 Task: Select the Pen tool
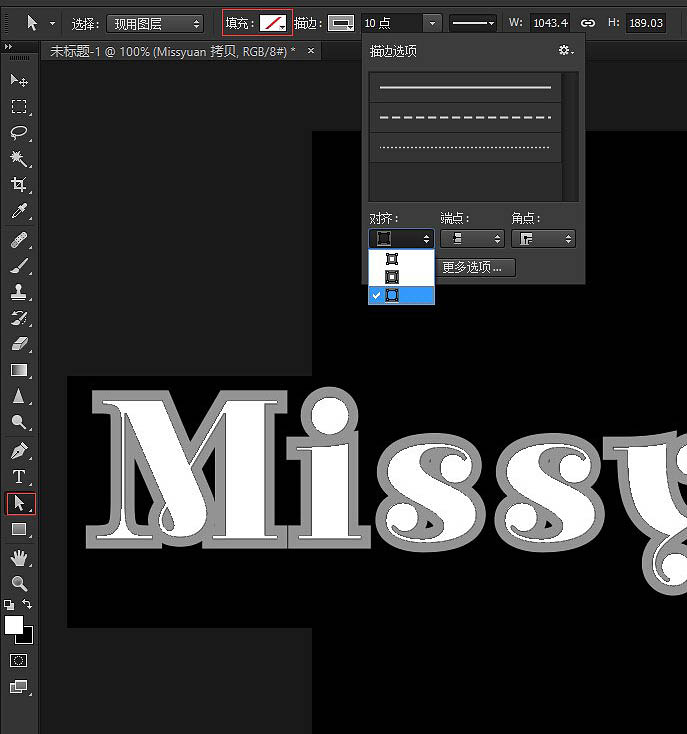[x=19, y=451]
